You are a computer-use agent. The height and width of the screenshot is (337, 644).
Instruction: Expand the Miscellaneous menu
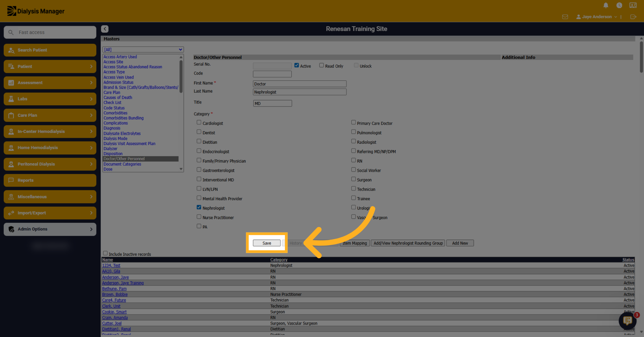50,197
